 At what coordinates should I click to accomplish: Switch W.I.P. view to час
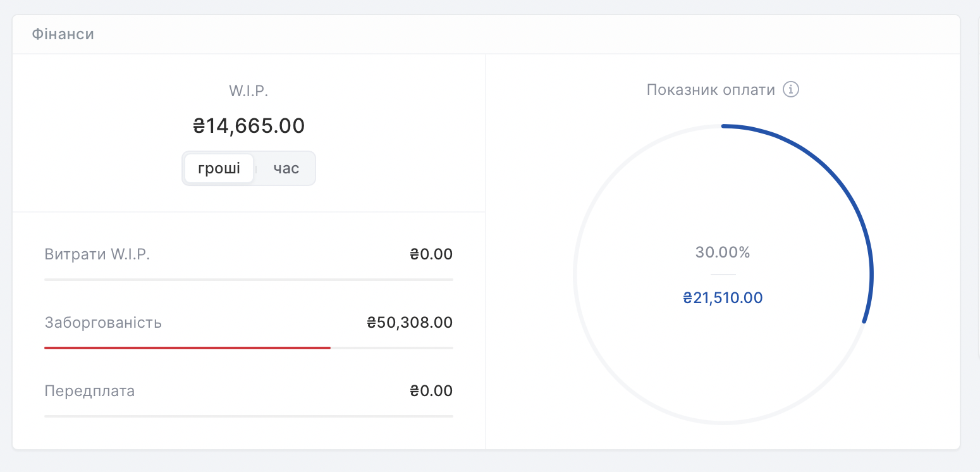click(x=286, y=169)
